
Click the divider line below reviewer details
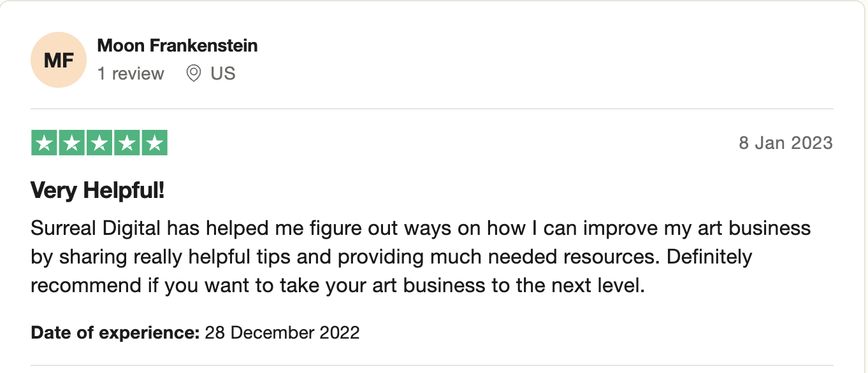click(x=432, y=109)
